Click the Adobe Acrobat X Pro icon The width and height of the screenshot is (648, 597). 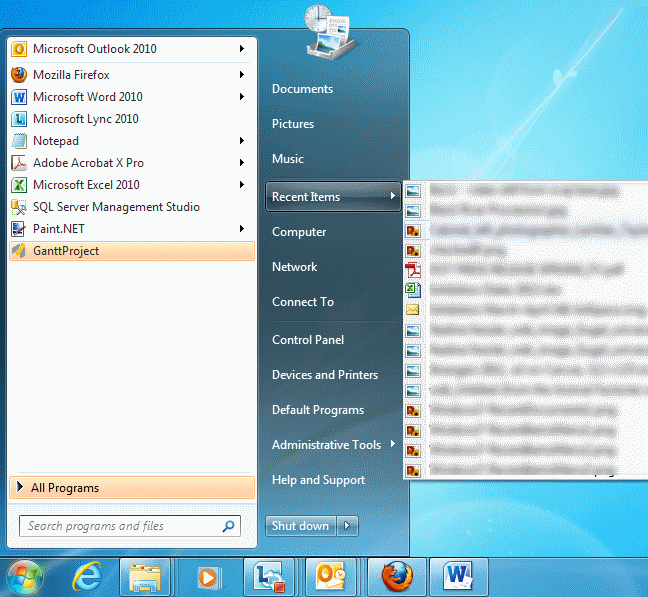(19, 163)
